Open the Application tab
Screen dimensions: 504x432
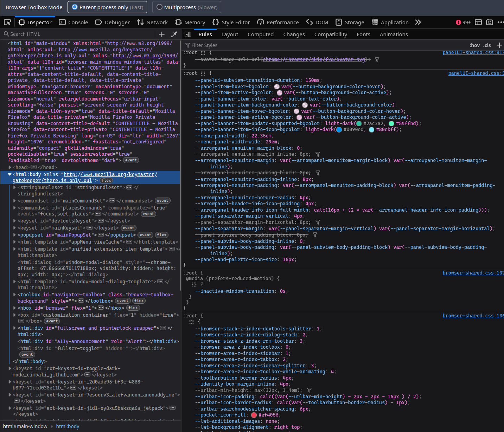pos(390,22)
